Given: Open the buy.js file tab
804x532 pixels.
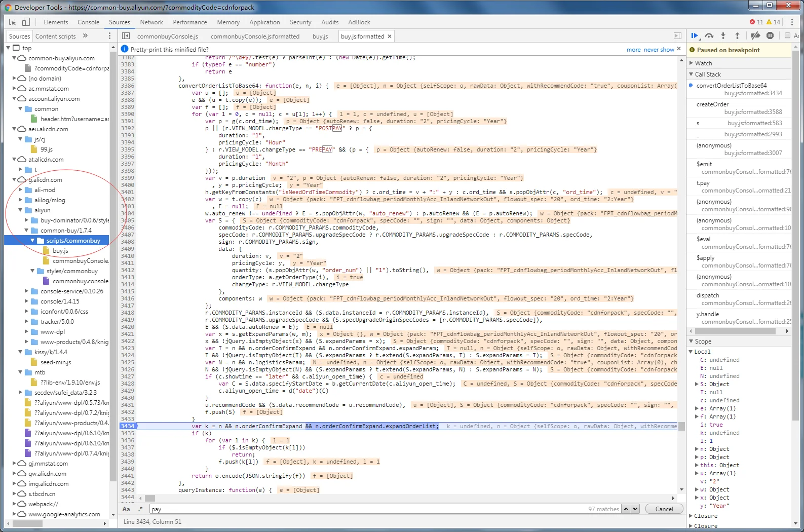Looking at the screenshot, I should click(x=320, y=36).
